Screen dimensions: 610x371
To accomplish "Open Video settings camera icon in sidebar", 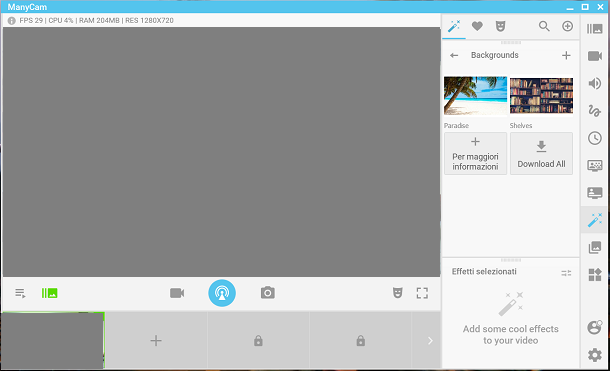I will [594, 56].
